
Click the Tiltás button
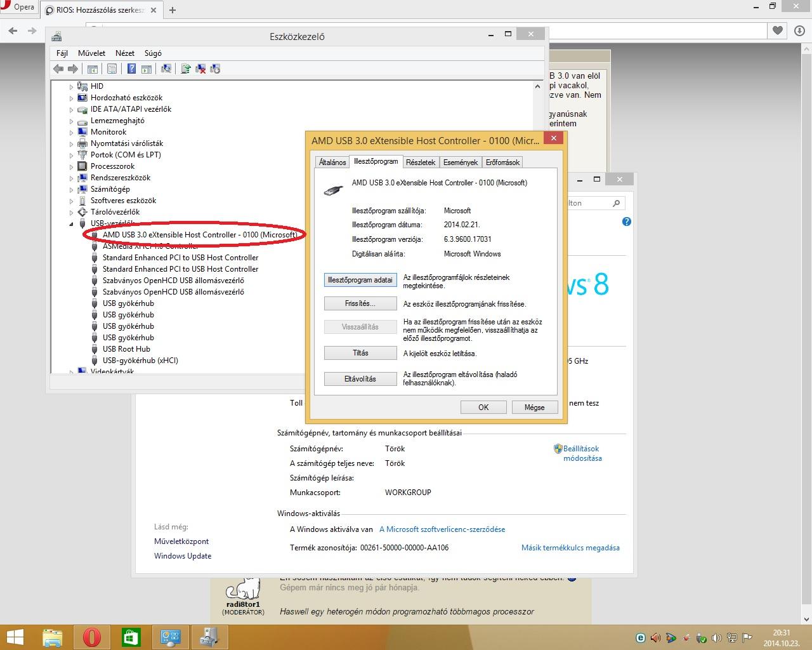tap(360, 353)
